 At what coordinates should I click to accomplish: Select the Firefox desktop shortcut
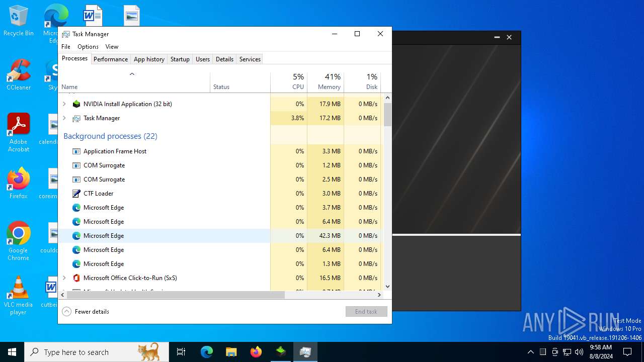tap(18, 184)
